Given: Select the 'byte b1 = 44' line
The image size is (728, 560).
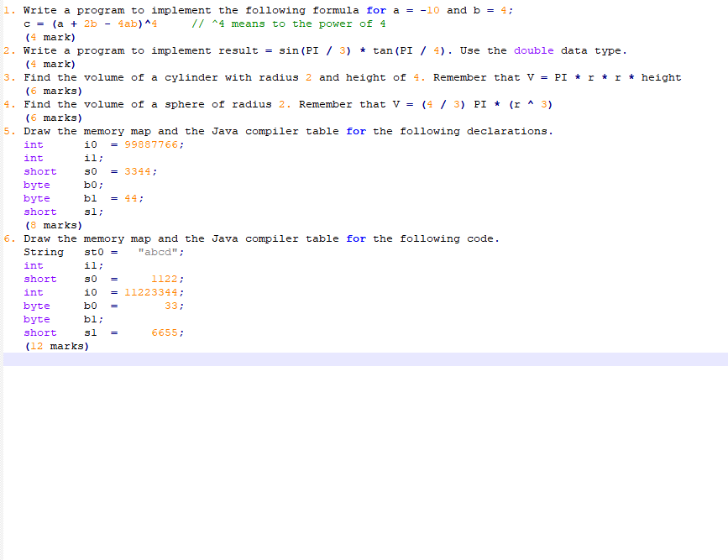Looking at the screenshot, I should (84, 197).
